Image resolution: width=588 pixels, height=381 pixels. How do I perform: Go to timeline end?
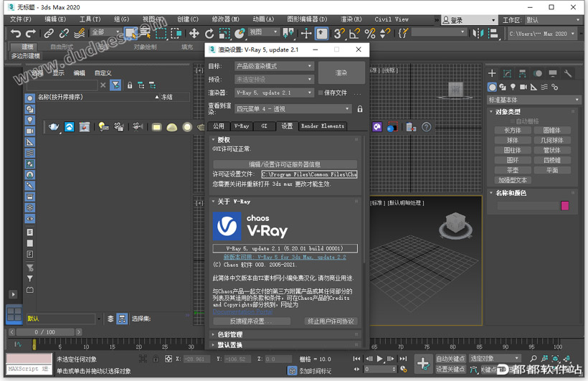click(x=403, y=359)
